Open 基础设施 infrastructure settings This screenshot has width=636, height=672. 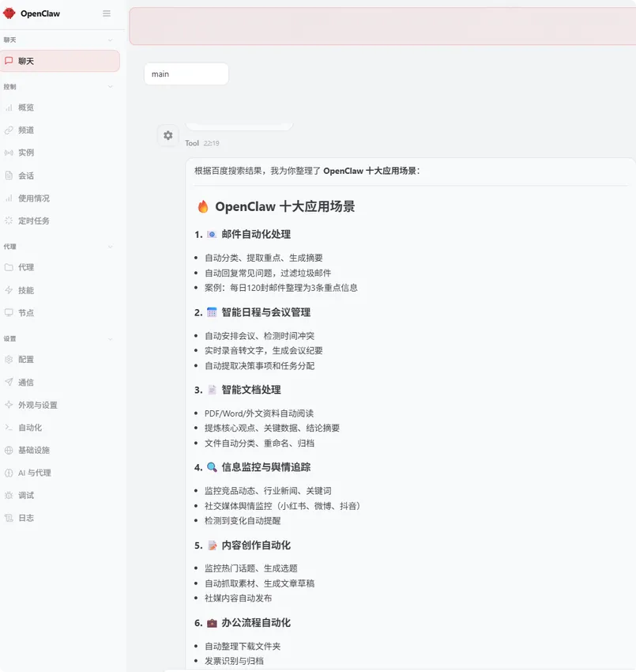[x=60, y=450]
